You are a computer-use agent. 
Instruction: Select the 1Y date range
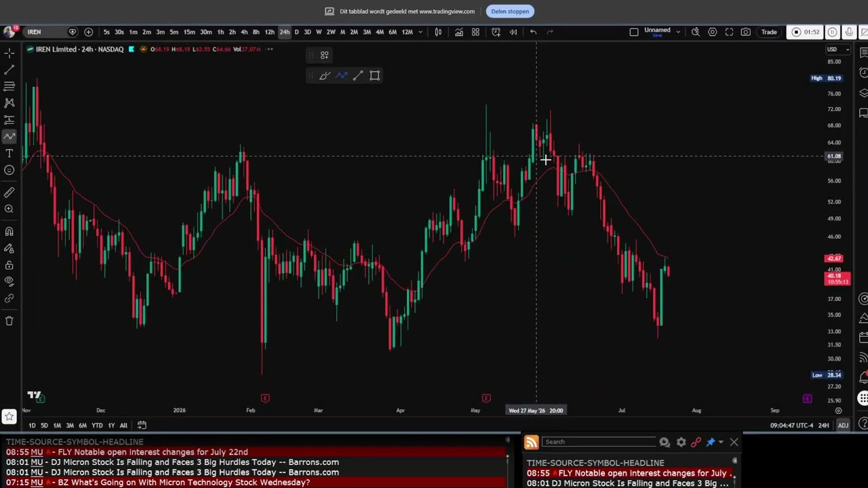(x=111, y=425)
